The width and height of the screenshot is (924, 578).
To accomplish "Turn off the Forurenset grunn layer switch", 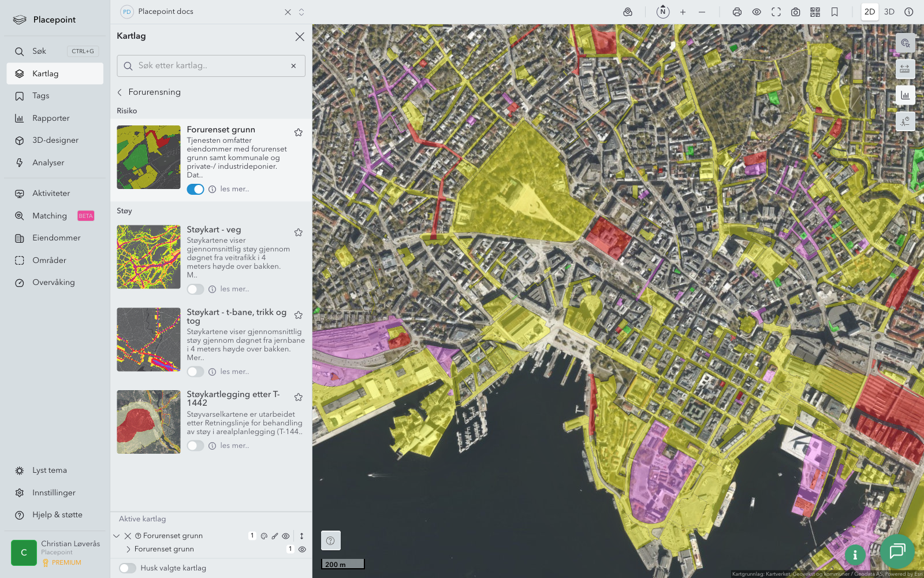I will tap(195, 190).
